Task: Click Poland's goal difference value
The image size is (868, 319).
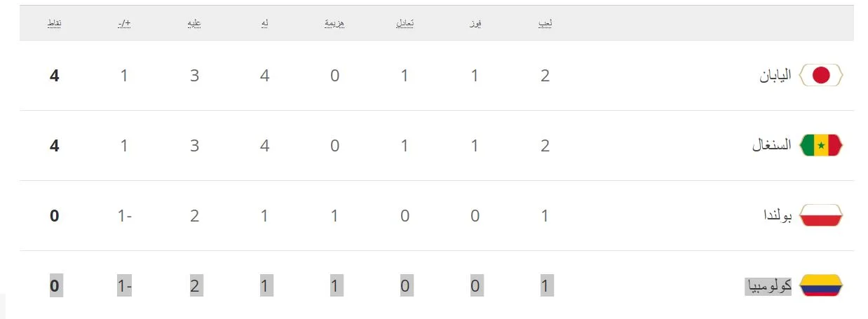Action: (124, 216)
